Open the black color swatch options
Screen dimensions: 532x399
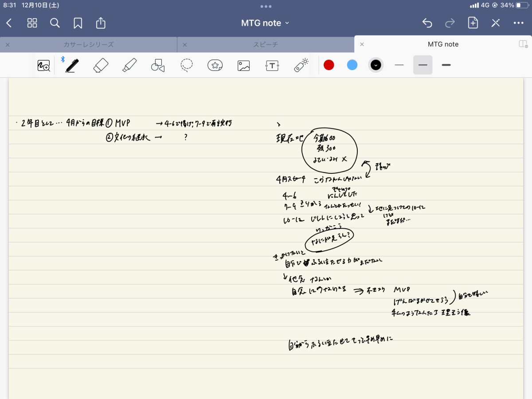[376, 65]
